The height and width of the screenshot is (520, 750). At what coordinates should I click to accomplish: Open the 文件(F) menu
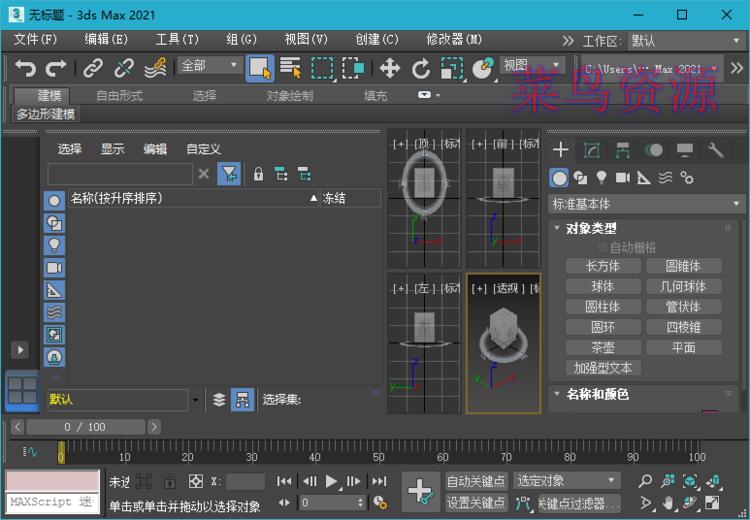click(x=35, y=39)
